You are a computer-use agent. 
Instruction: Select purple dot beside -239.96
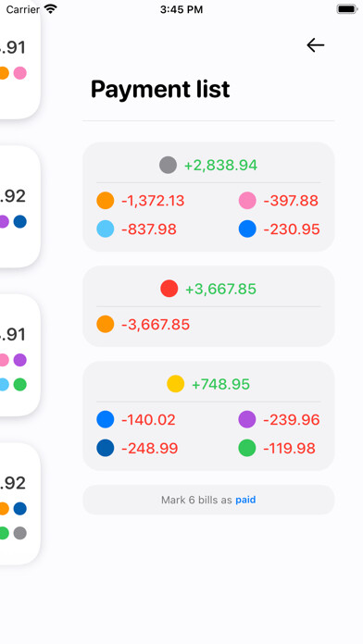click(247, 419)
